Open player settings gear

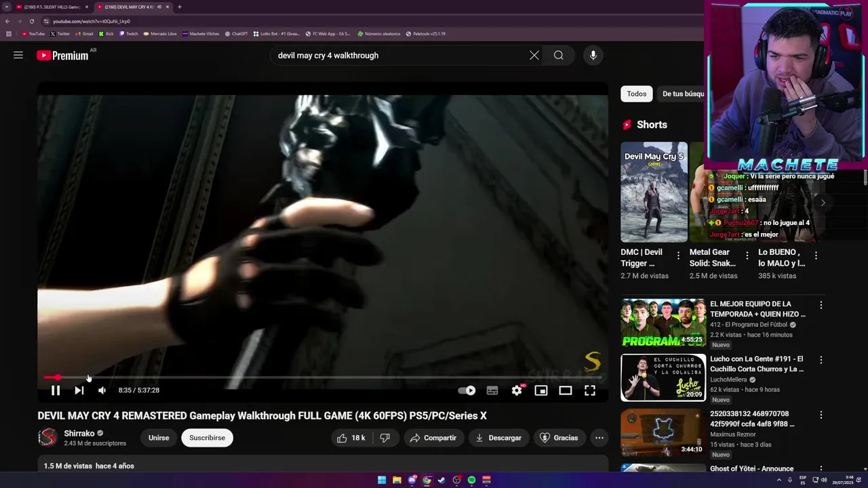(517, 390)
